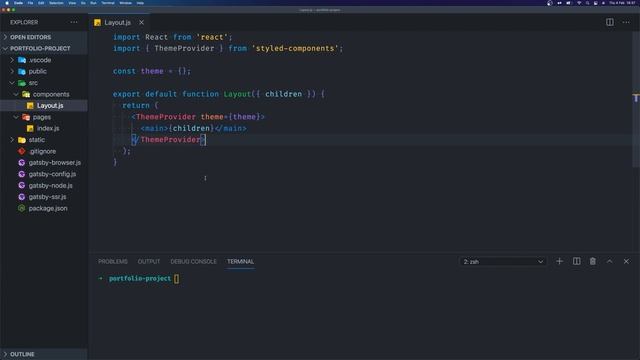Close the Layout.js editor tab
The width and height of the screenshot is (640, 360).
point(141,22)
